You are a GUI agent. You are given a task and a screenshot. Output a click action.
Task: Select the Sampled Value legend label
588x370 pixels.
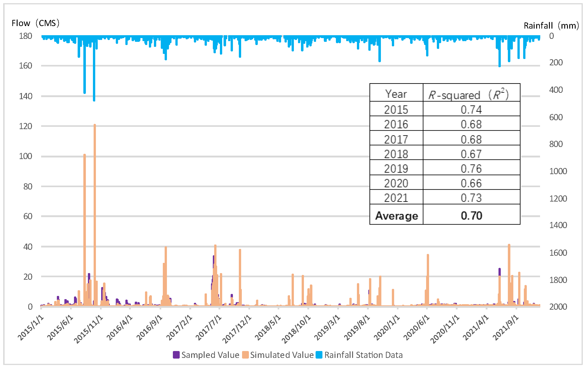click(210, 355)
